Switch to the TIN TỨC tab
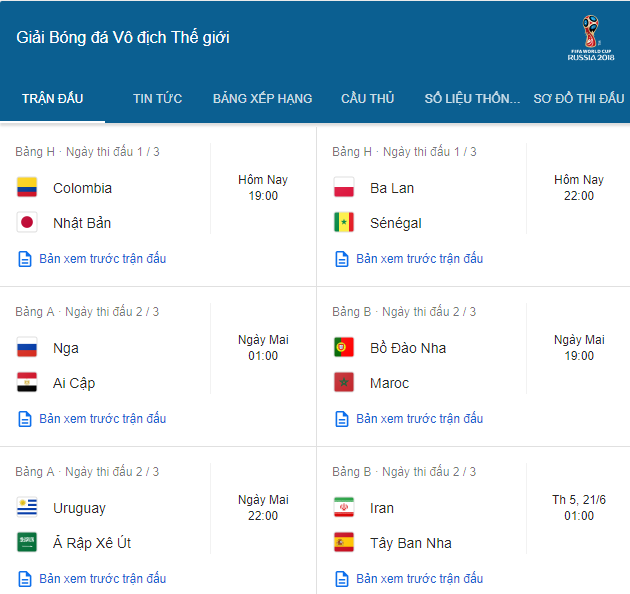The image size is (630, 594). coord(157,98)
